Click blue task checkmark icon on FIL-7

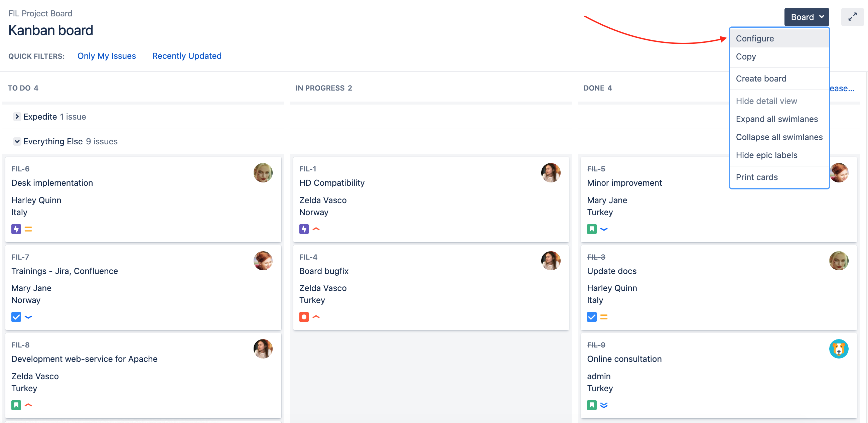[16, 317]
